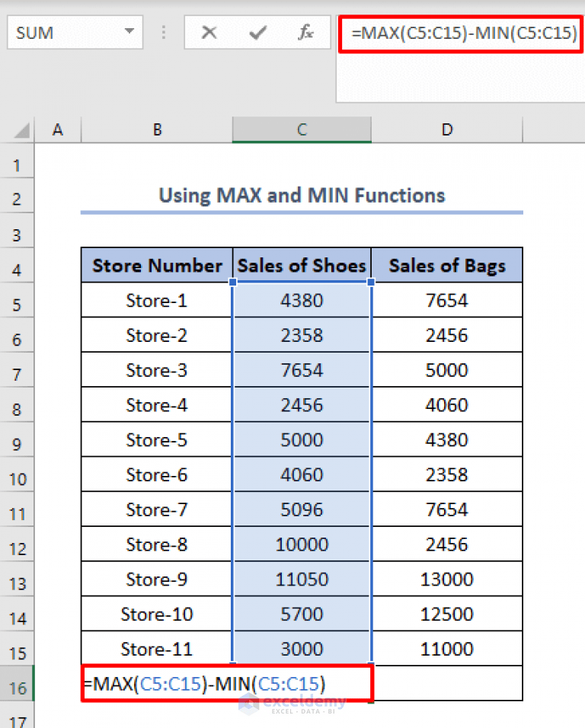This screenshot has width=585, height=728.
Task: Click column D header to select it
Action: coord(446,129)
